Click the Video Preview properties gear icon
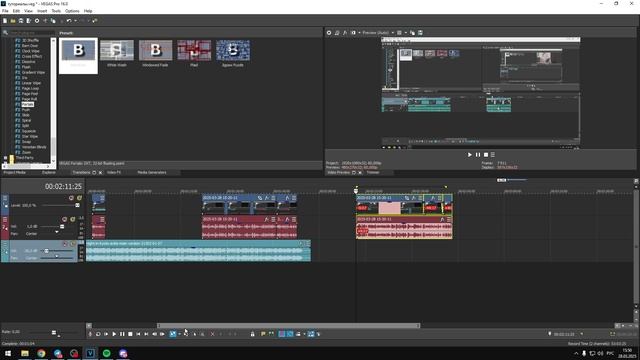 coord(329,33)
